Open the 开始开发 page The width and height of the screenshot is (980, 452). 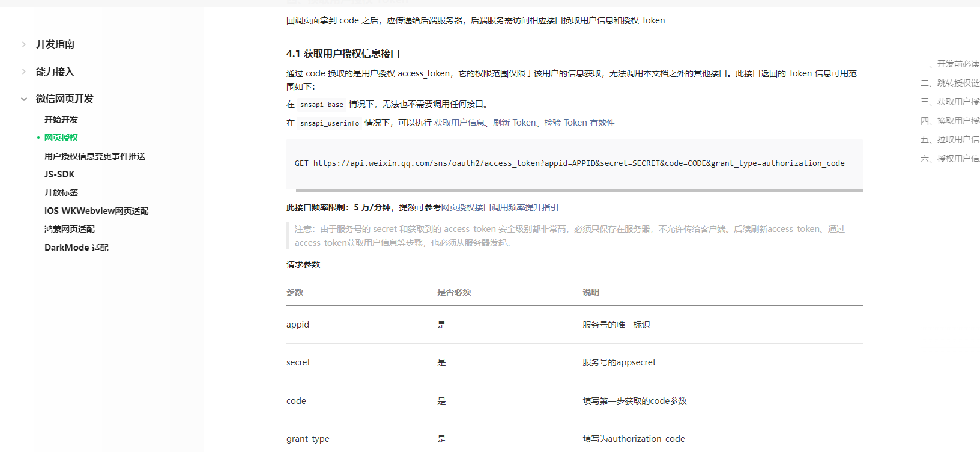click(61, 120)
